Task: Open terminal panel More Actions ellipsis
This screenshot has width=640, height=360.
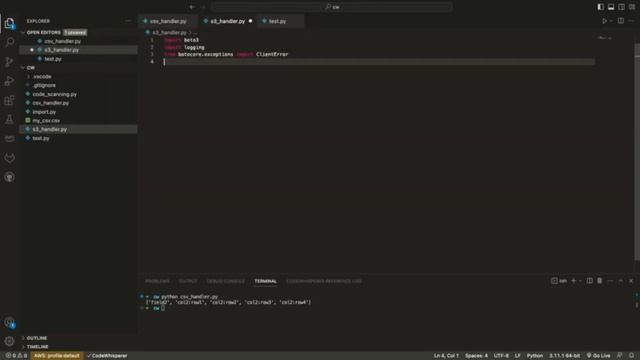Action: coord(610,281)
